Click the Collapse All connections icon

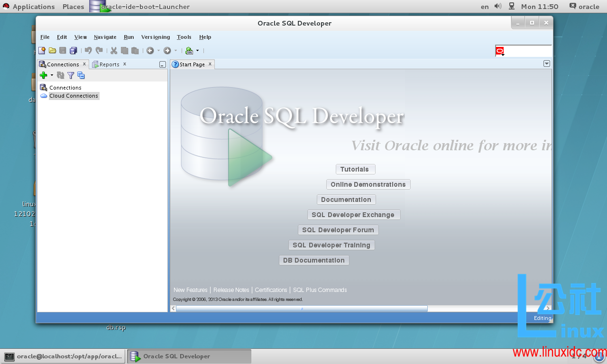[81, 75]
